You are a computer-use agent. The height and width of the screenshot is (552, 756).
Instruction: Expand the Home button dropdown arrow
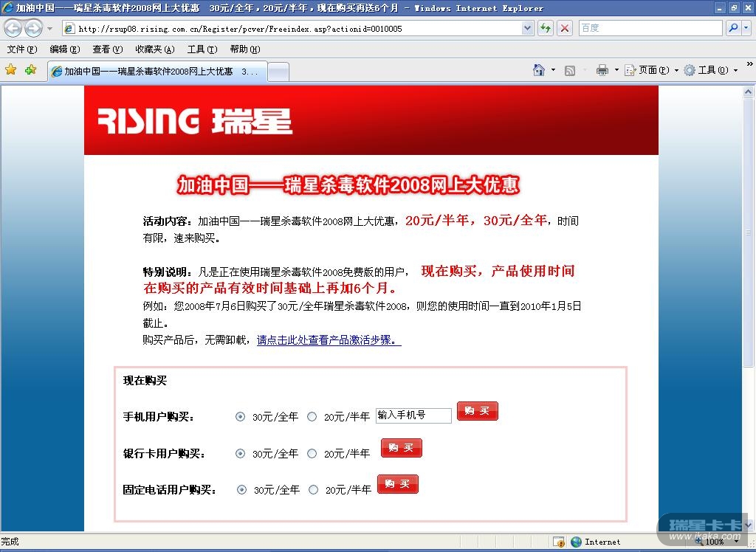pyautogui.click(x=553, y=70)
